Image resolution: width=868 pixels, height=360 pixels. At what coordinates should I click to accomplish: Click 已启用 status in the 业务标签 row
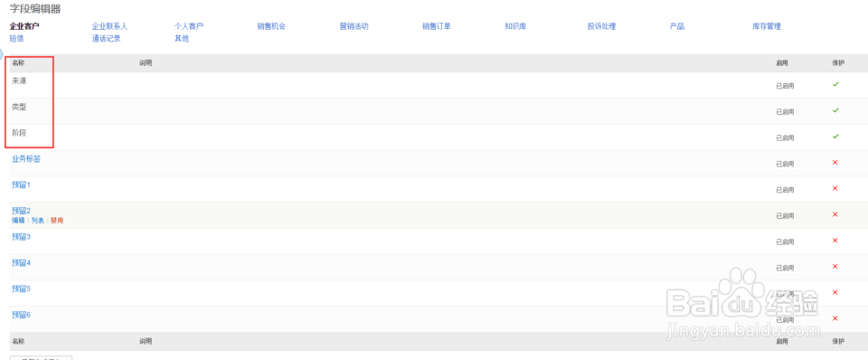785,164
